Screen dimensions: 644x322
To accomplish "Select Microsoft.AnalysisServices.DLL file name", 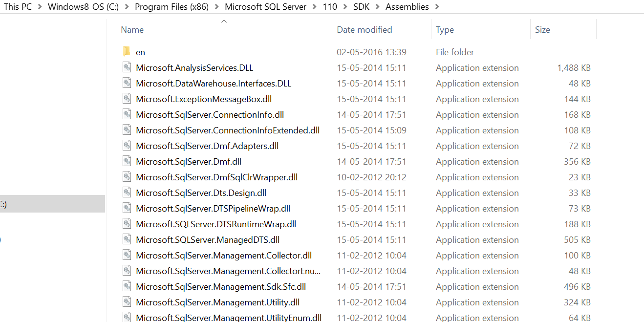I will point(194,68).
